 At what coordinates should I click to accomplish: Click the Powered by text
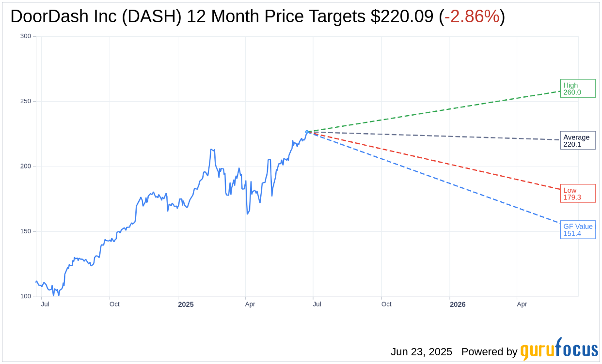[489, 352]
